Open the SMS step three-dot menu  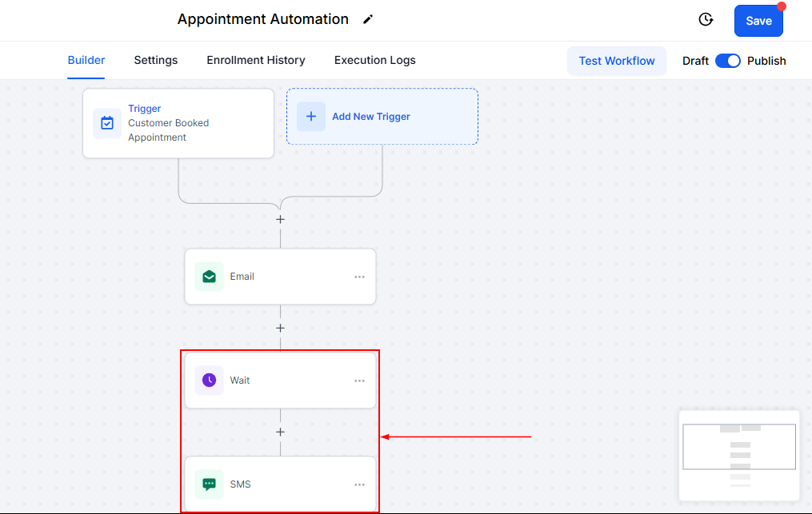pyautogui.click(x=359, y=484)
